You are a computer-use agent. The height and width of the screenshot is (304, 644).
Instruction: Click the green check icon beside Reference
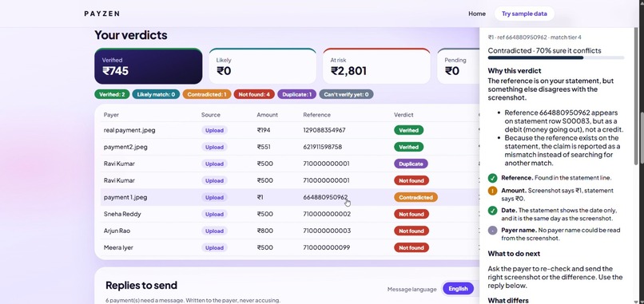click(492, 178)
